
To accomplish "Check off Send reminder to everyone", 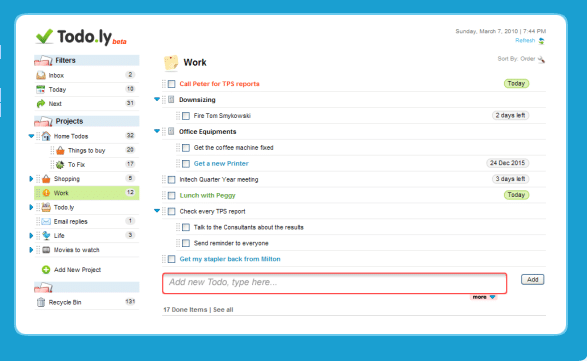I will tap(186, 243).
